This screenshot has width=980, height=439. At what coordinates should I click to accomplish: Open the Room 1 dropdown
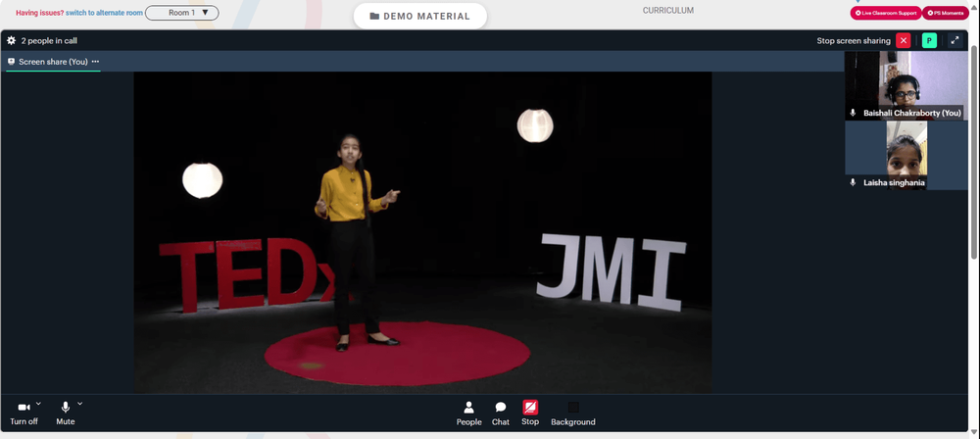[182, 13]
